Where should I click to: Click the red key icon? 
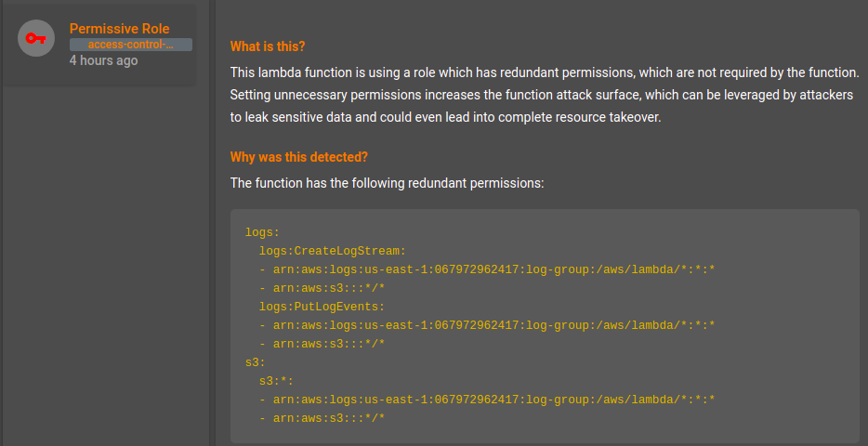(36, 38)
